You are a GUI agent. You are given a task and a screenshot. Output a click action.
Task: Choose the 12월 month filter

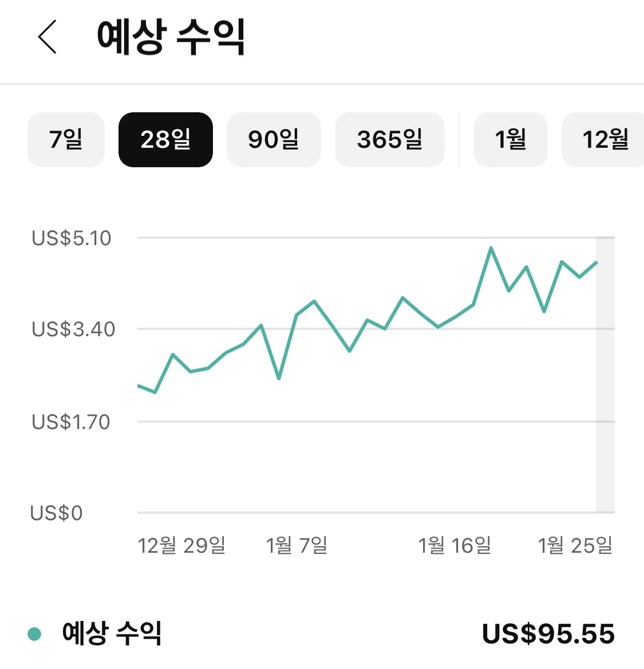coord(603,140)
